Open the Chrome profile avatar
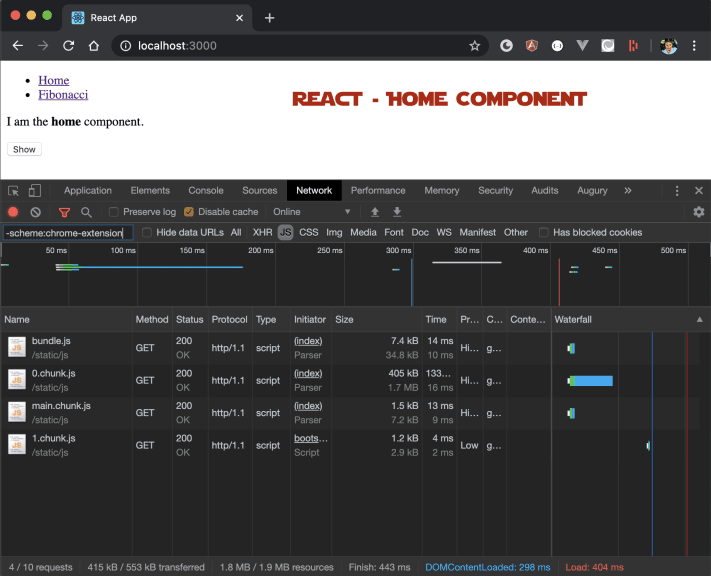The image size is (711, 576). click(x=669, y=45)
